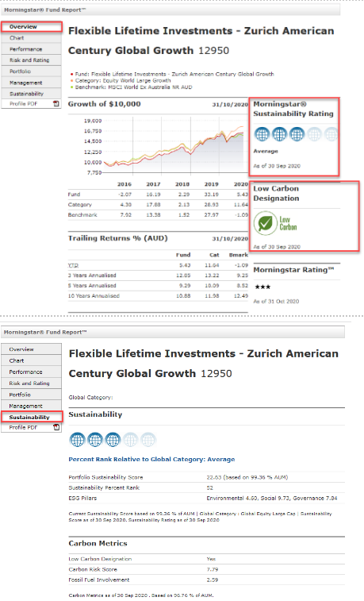
Task: Click the 2019 Fund return value 33.19
Action: pyautogui.click(x=211, y=195)
